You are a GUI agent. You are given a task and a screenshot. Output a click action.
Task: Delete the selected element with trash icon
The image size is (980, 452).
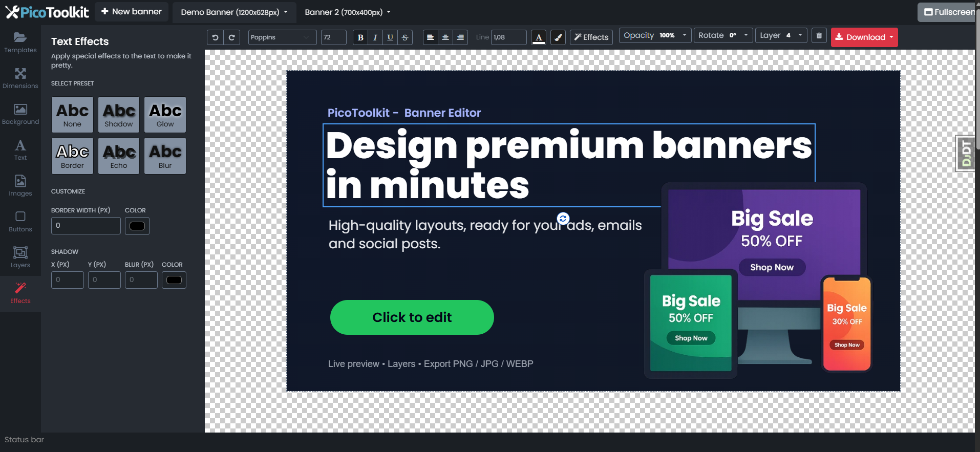pos(819,36)
